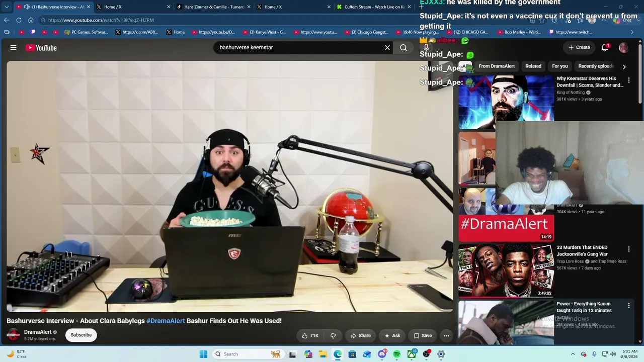
Task: Close the Hans Zimmer & Camille tab
Action: (x=249, y=7)
